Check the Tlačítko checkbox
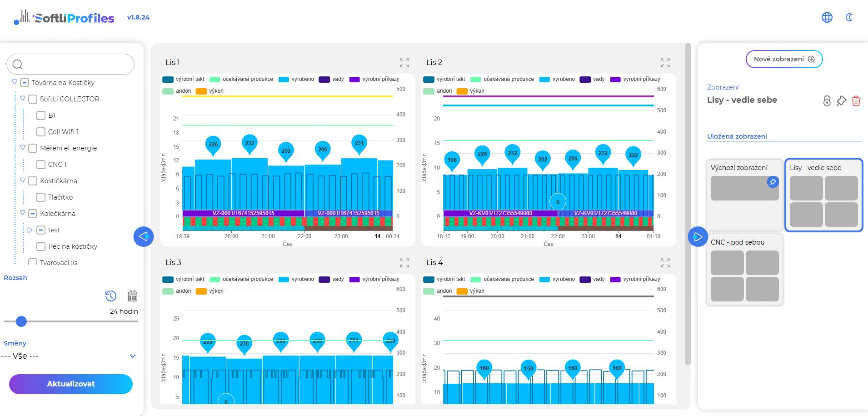Viewport: 868px width, 416px height. pyautogui.click(x=41, y=197)
